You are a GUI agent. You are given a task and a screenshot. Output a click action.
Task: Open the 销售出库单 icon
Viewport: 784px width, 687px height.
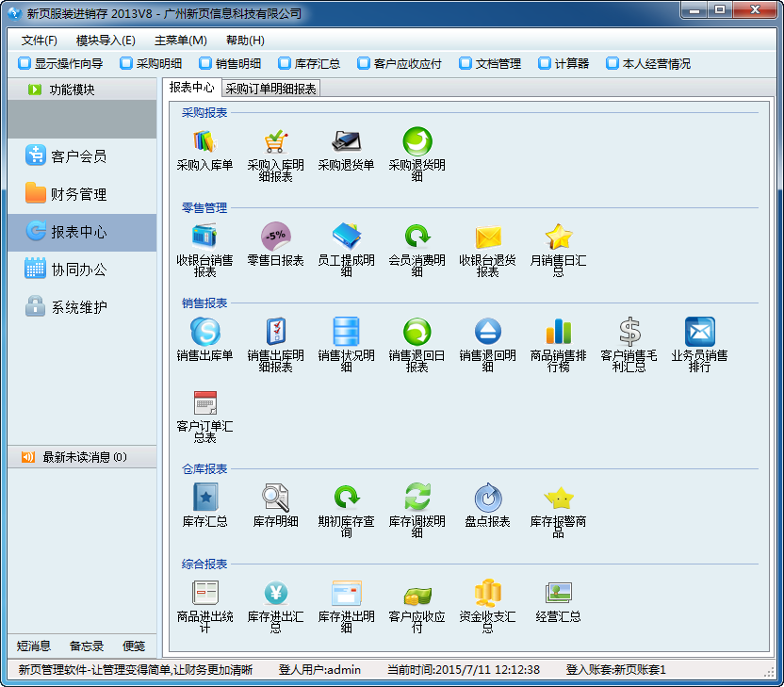click(x=205, y=332)
